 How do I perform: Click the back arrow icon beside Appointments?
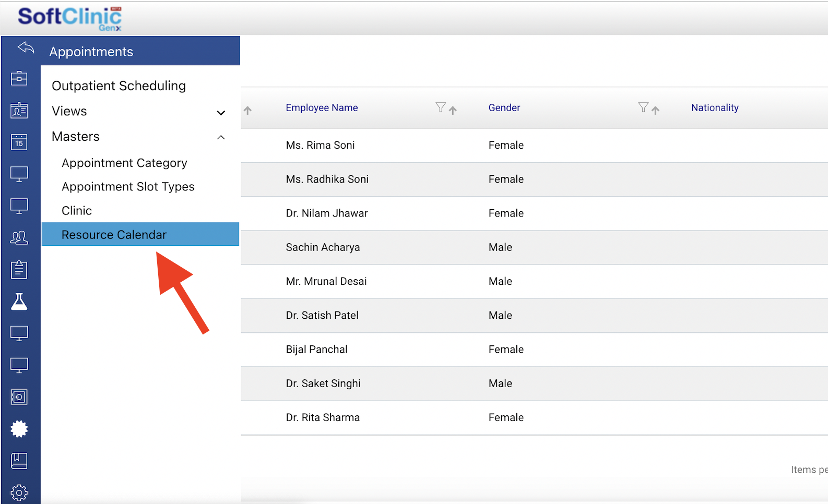click(x=26, y=49)
